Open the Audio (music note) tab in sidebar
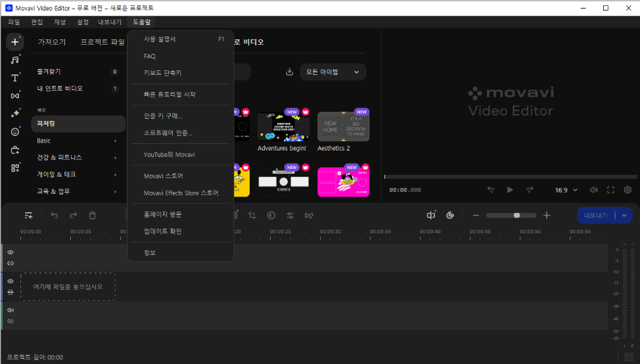The width and height of the screenshot is (640, 364). coord(14,60)
